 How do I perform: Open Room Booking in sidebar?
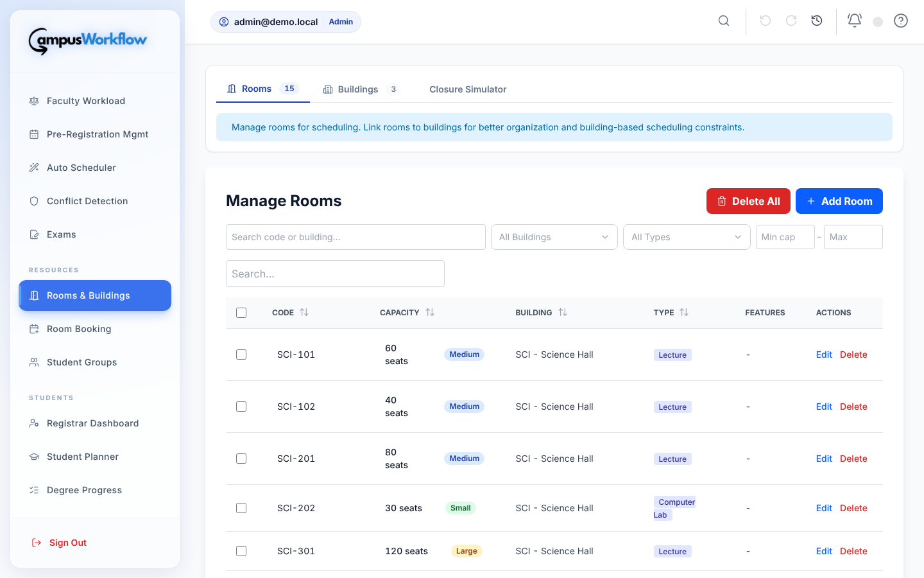[x=95, y=329]
